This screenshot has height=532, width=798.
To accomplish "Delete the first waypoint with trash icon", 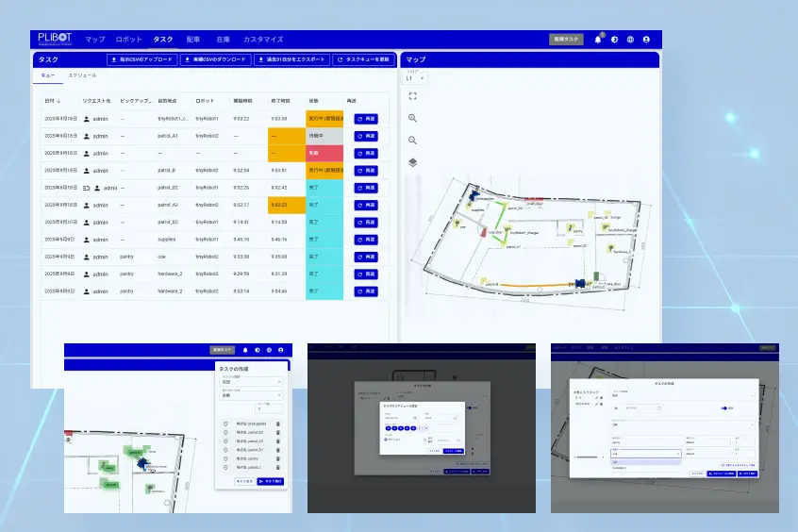I will point(278,423).
